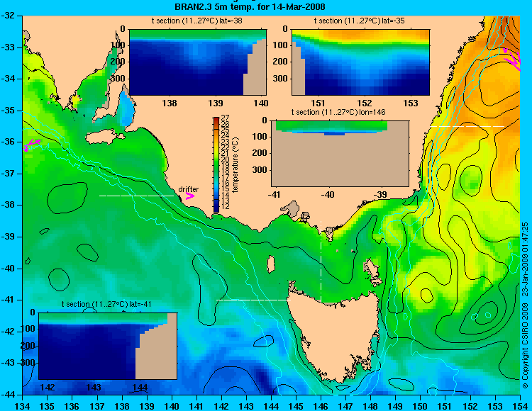The width and height of the screenshot is (532, 411).
Task: Click 150 on the main longitude axis
Action: 421,406
